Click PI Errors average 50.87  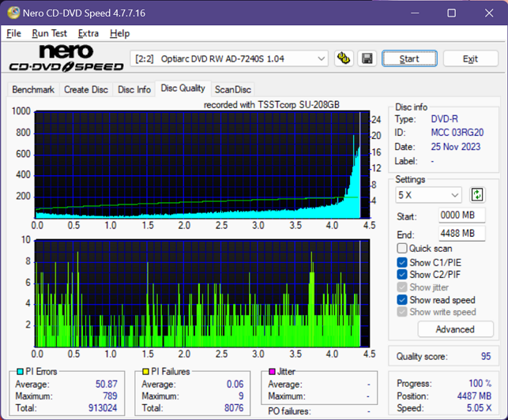point(107,384)
